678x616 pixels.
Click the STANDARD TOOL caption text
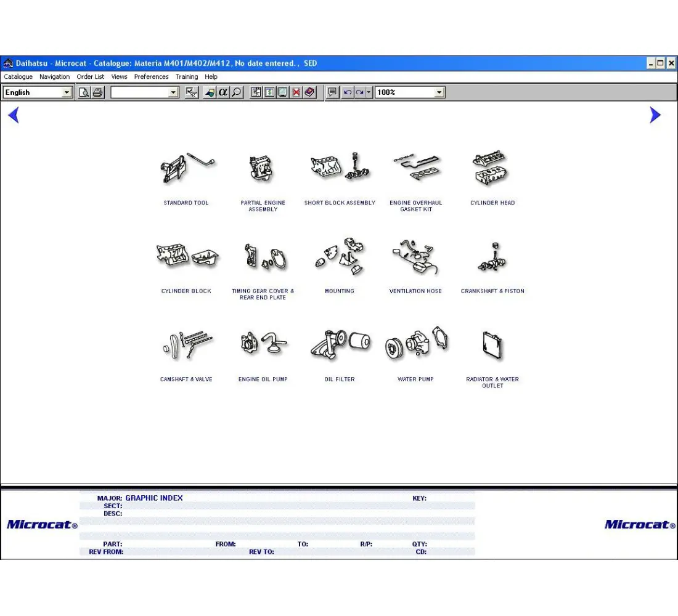point(186,203)
